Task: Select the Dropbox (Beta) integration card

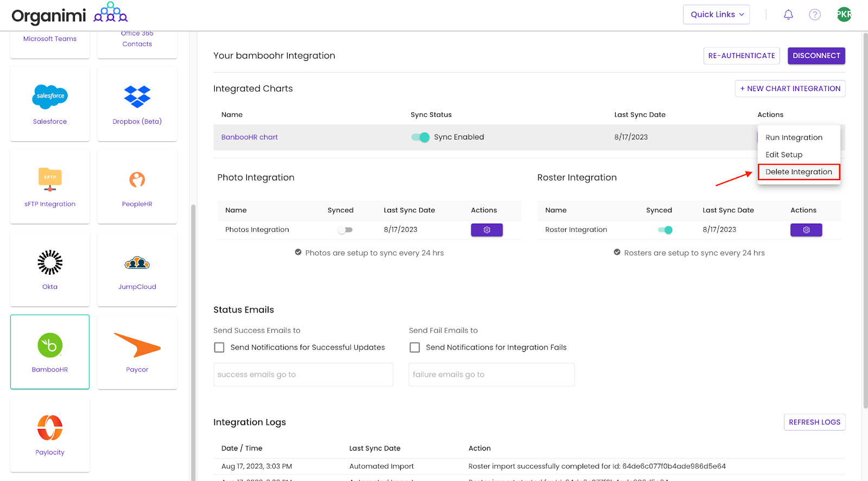Action: pos(137,104)
